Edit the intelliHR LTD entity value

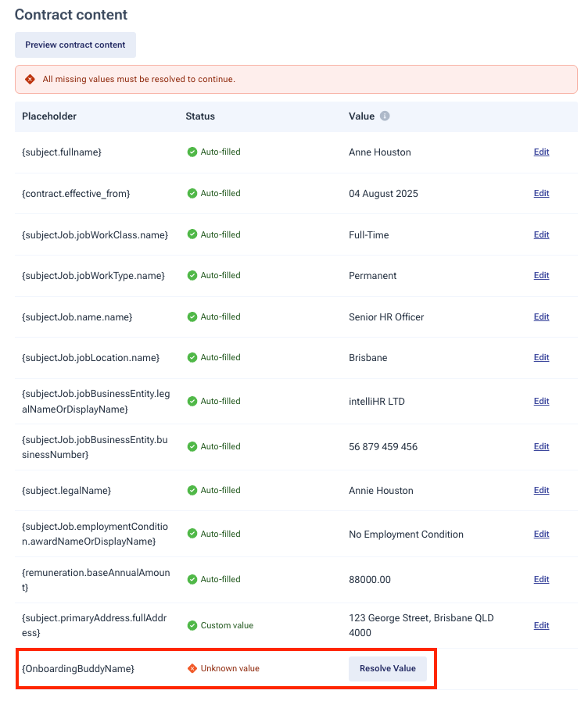[541, 402]
